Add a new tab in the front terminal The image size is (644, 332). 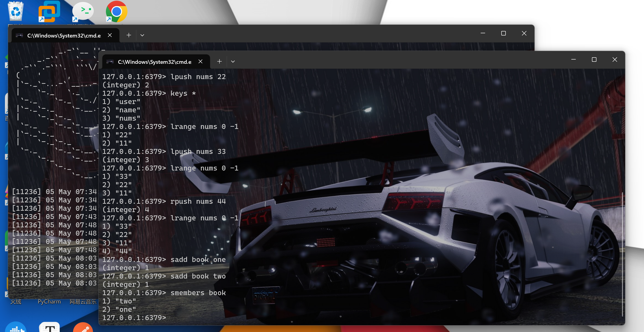tap(219, 61)
